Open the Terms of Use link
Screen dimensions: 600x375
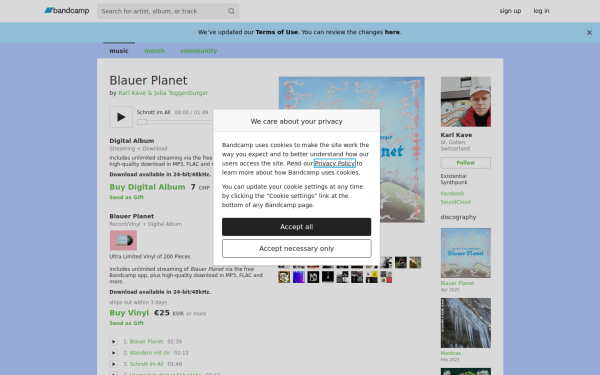276,32
